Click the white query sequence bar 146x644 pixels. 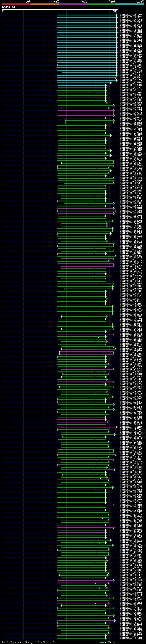tap(60, 10)
